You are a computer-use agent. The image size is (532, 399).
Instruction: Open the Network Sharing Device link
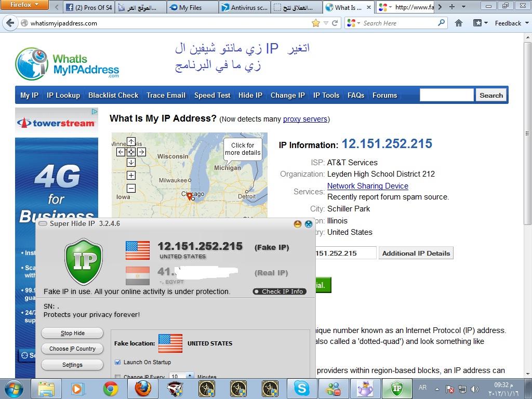pyautogui.click(x=368, y=186)
